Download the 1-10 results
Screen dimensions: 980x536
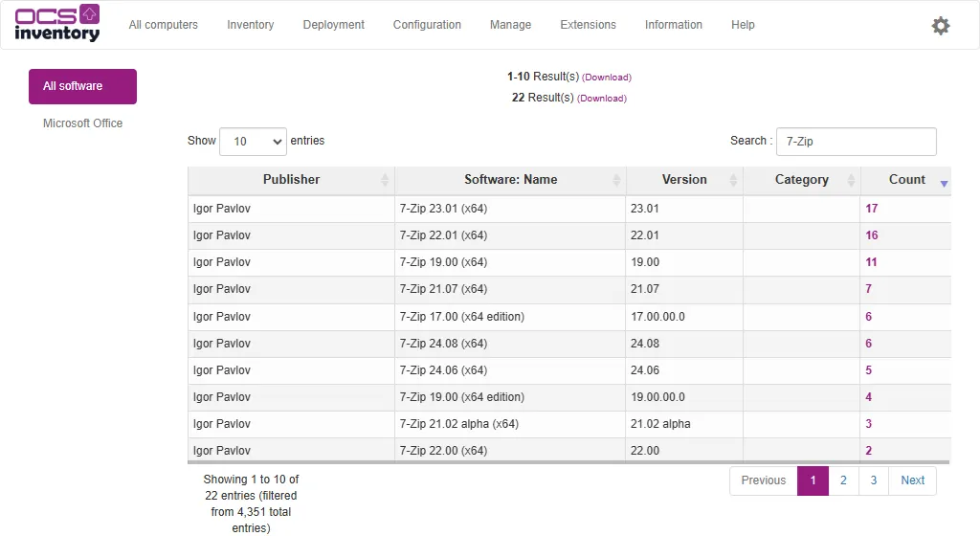606,78
